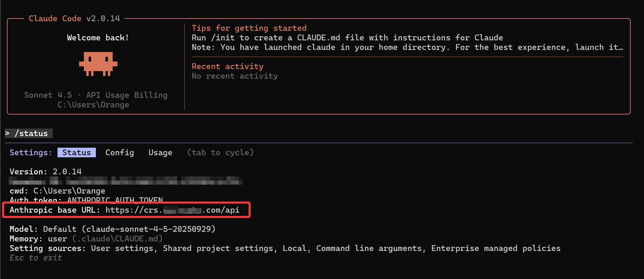This screenshot has width=644, height=279.
Task: Click the Anthropic base URL link
Action: (x=172, y=210)
